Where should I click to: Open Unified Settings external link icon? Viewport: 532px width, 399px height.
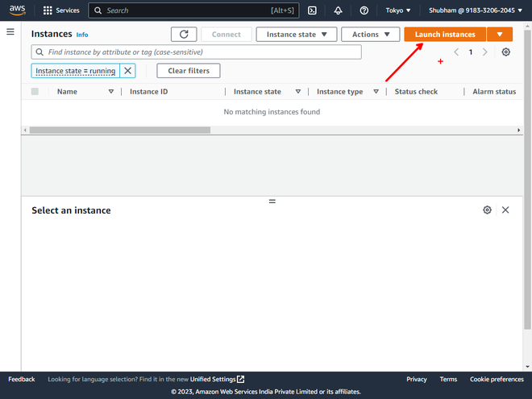pyautogui.click(x=240, y=379)
